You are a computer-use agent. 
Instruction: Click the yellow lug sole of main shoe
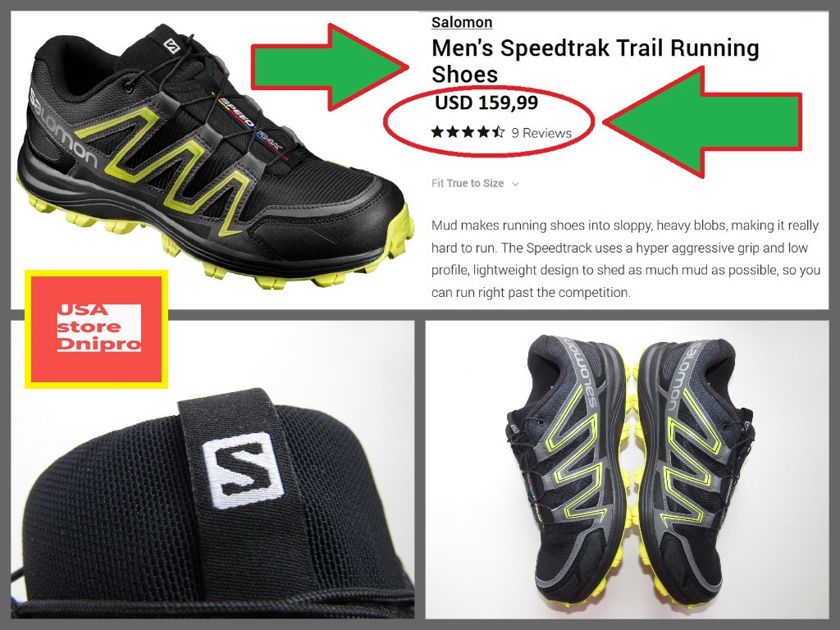[x=225, y=252]
